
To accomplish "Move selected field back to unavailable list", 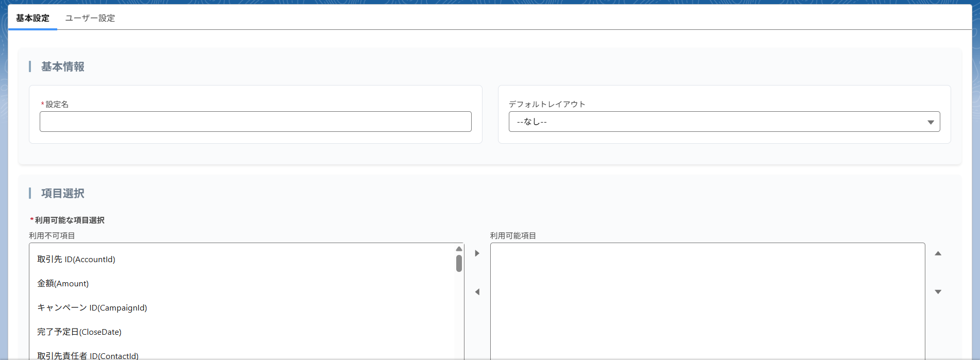I will point(477,292).
